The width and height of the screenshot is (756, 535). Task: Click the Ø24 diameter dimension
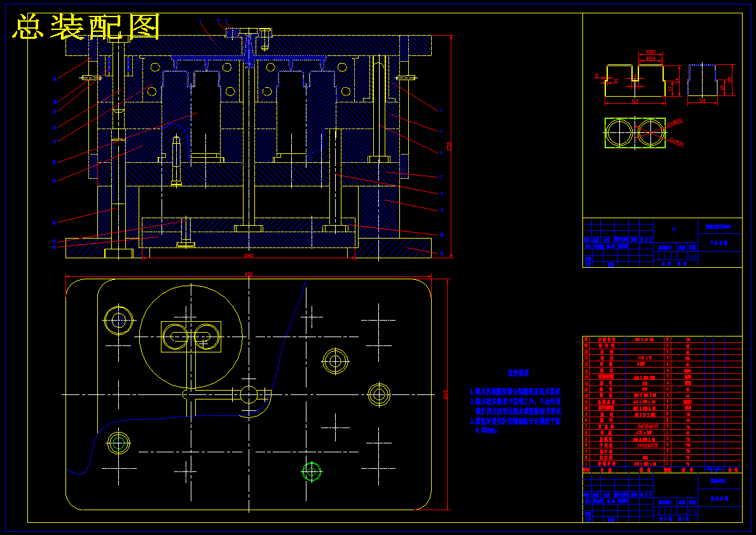pyautogui.click(x=650, y=59)
